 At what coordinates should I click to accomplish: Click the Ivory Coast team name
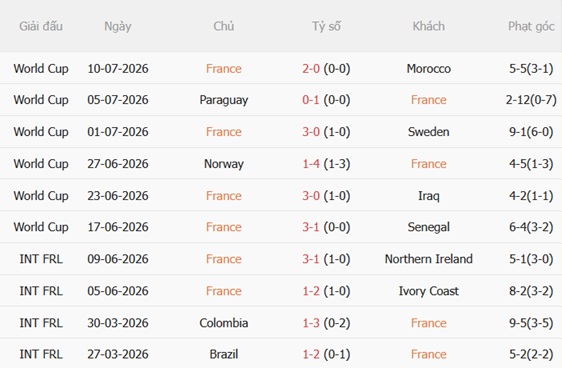coord(429,291)
